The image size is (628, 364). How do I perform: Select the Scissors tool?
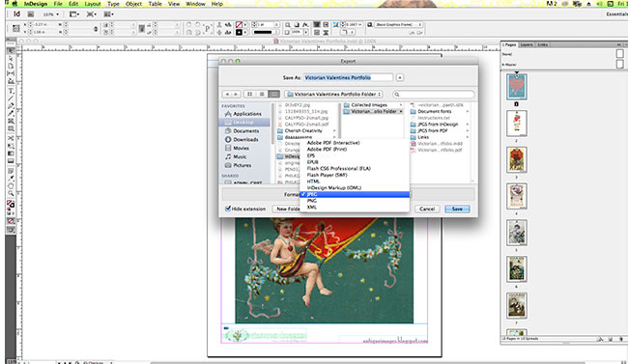(x=11, y=138)
